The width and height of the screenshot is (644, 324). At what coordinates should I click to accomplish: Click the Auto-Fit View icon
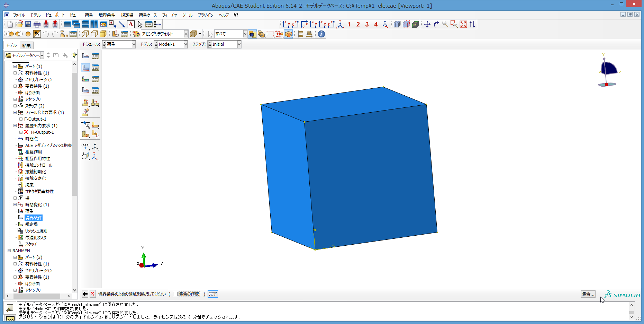click(x=463, y=24)
